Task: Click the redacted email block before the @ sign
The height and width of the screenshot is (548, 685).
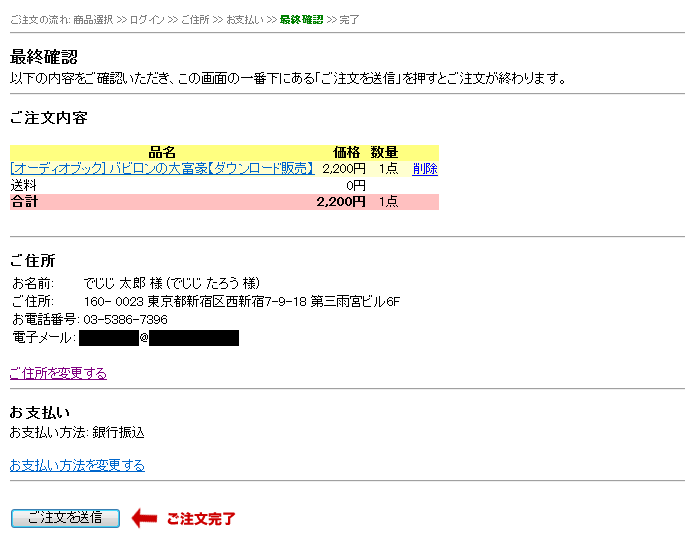Action: [108, 338]
